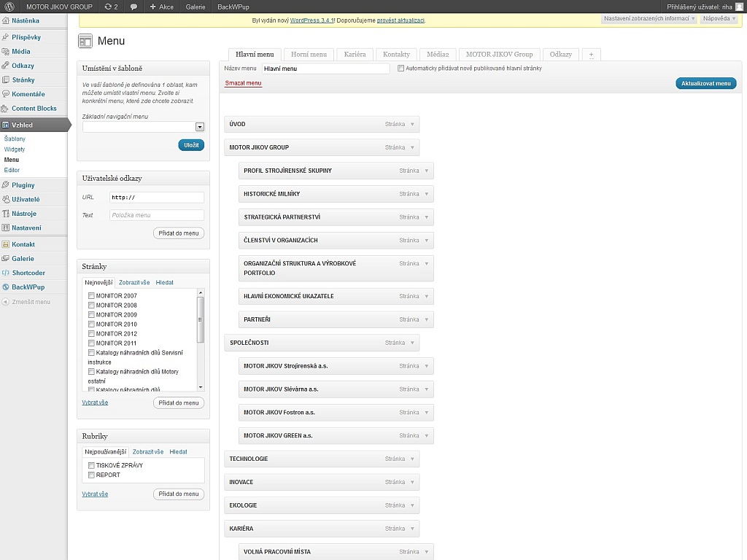Tick the TISKOVÉ ZPRÁVY category checkbox
The image size is (747, 560).
(91, 465)
